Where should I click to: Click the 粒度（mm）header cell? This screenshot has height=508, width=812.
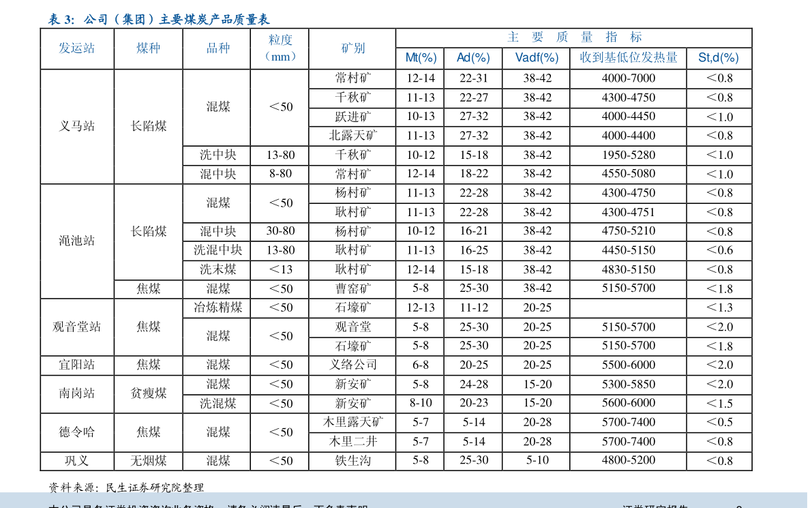pos(280,48)
